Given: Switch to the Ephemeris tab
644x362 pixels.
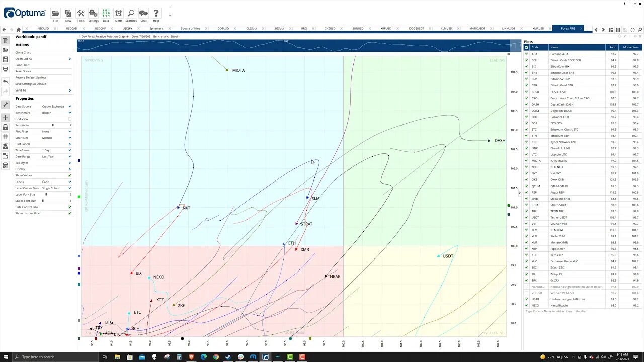Looking at the screenshot, I should point(156,29).
